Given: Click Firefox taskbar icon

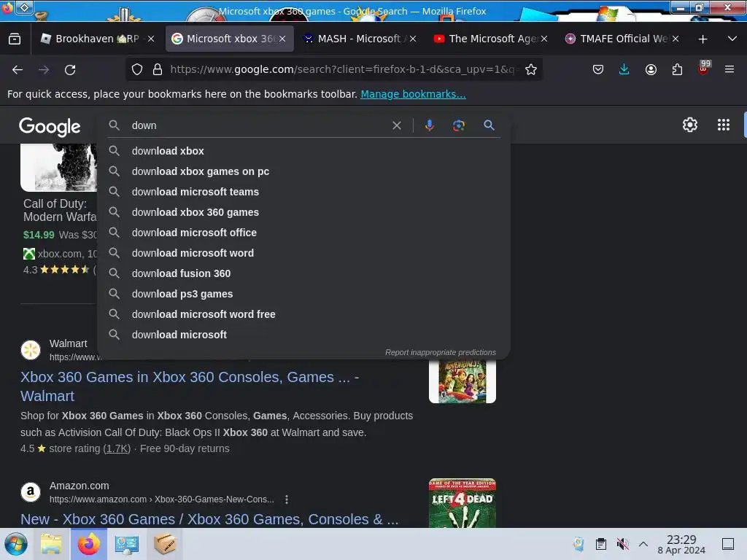Looking at the screenshot, I should point(89,544).
